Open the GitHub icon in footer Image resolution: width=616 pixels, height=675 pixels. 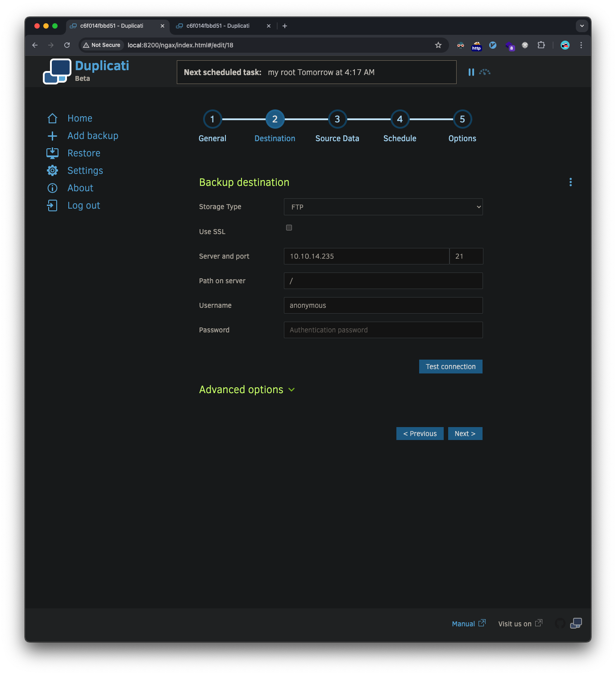tap(560, 623)
